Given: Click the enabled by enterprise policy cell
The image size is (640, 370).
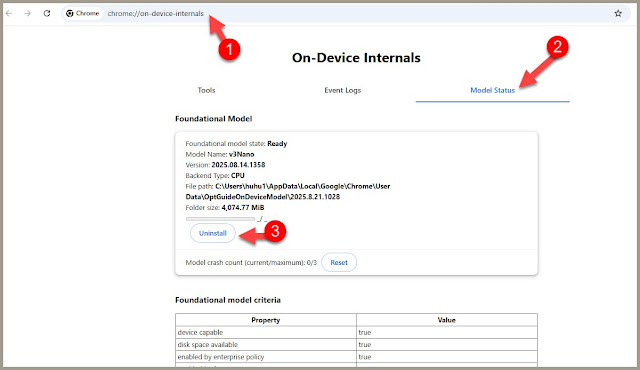Looking at the screenshot, I should point(266,357).
